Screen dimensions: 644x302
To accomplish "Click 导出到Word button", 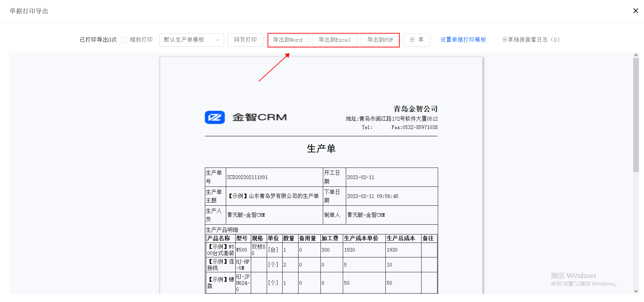I will point(288,40).
